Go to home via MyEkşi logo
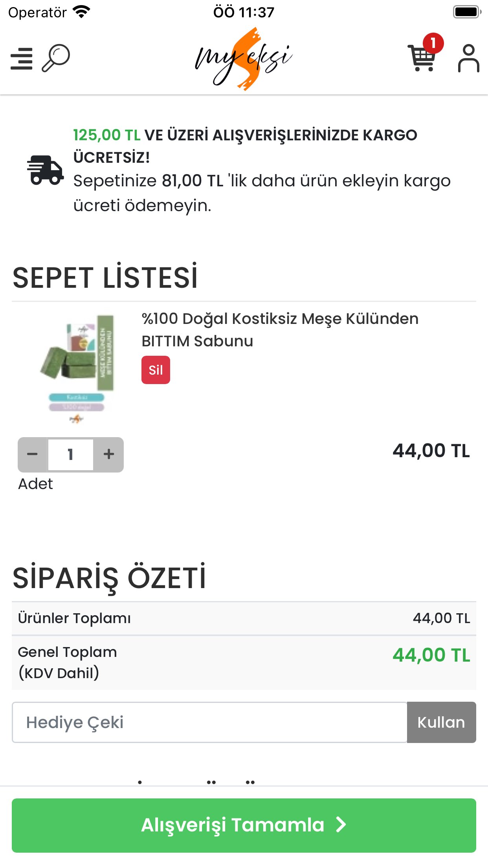This screenshot has width=488, height=868. pos(244,59)
